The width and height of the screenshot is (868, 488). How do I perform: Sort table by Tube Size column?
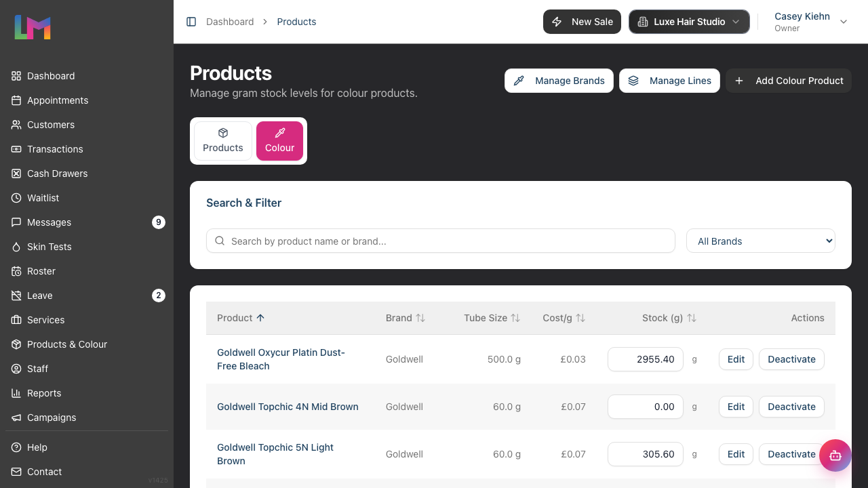pos(492,318)
